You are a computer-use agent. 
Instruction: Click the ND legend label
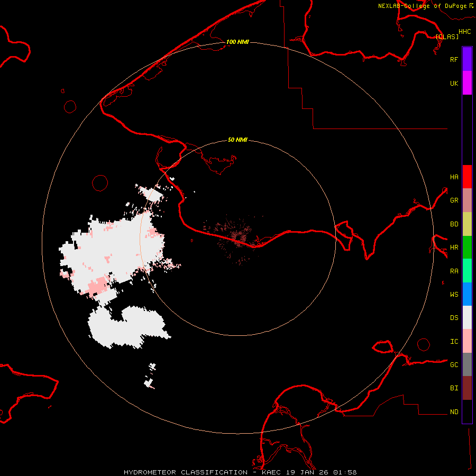454,411
